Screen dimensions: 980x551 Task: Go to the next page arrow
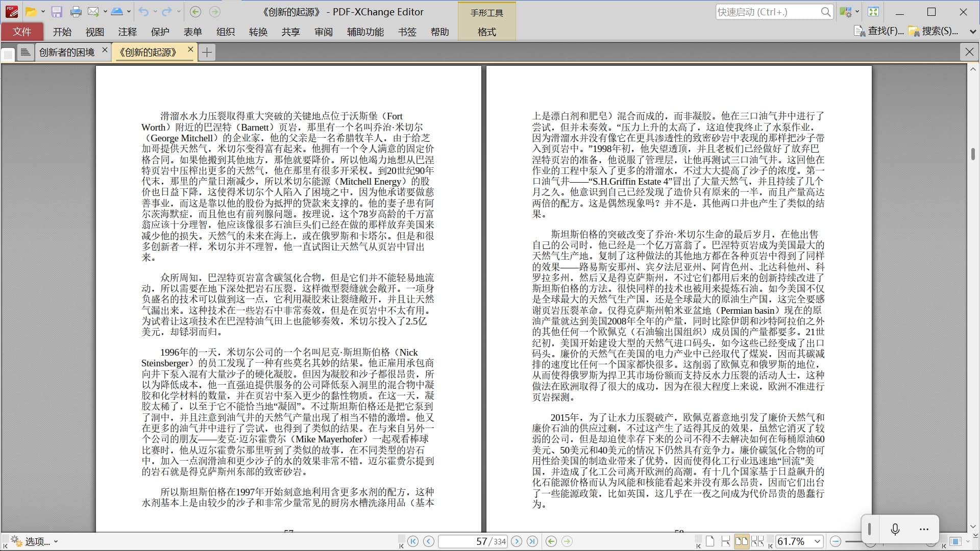click(517, 541)
